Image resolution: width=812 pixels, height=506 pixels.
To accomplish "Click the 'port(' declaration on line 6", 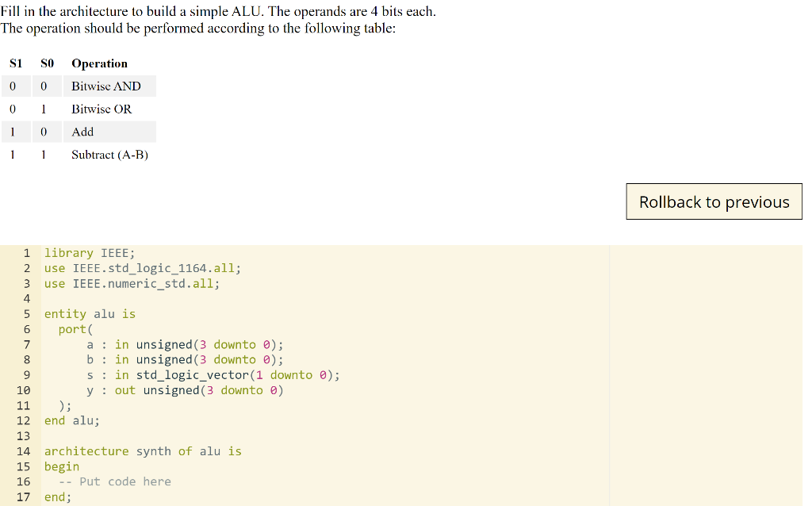I will tap(73, 328).
